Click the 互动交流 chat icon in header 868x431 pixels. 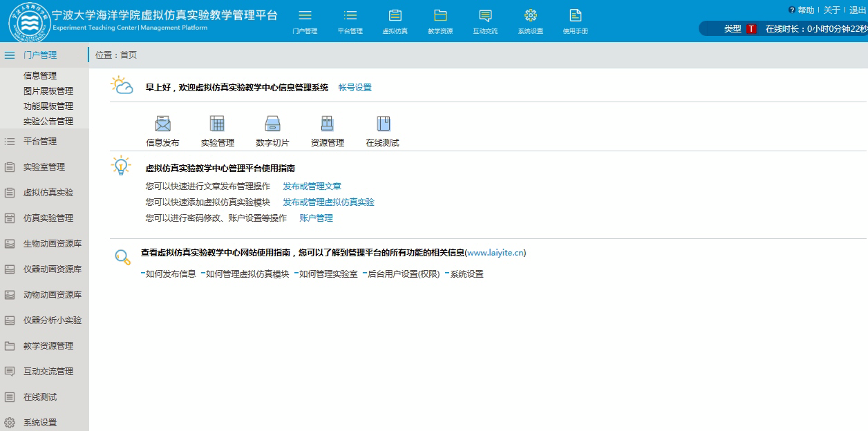point(485,16)
